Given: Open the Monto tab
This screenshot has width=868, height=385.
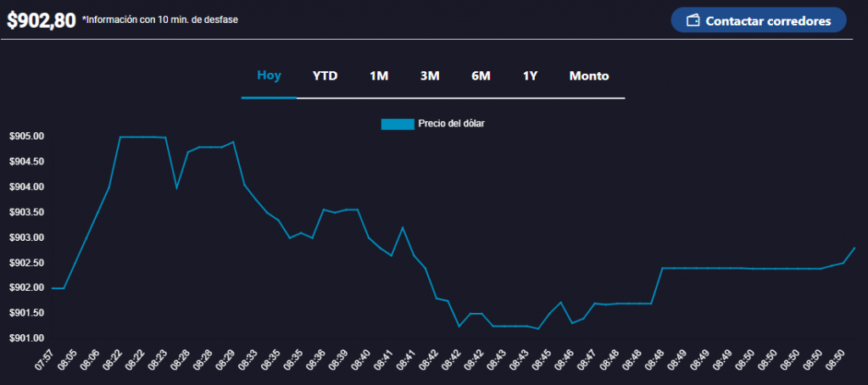Looking at the screenshot, I should pos(589,75).
